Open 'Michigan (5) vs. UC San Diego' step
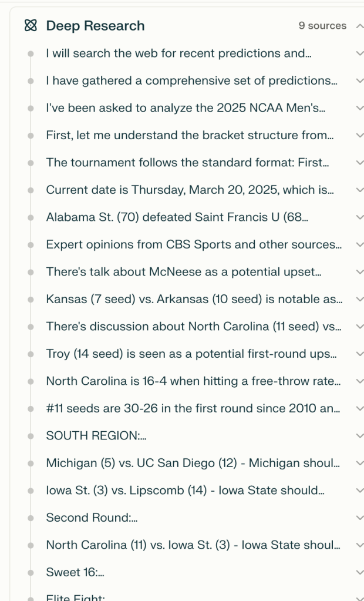 (x=193, y=463)
